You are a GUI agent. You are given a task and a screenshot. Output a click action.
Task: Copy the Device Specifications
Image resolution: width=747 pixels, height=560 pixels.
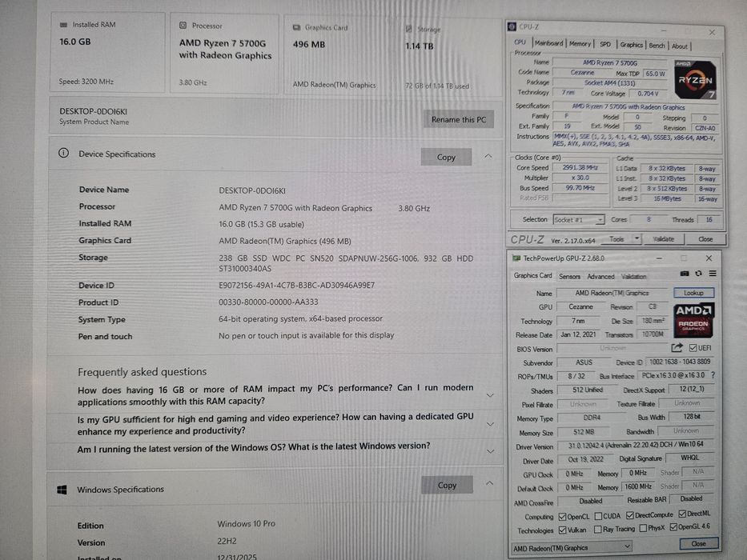pos(447,157)
